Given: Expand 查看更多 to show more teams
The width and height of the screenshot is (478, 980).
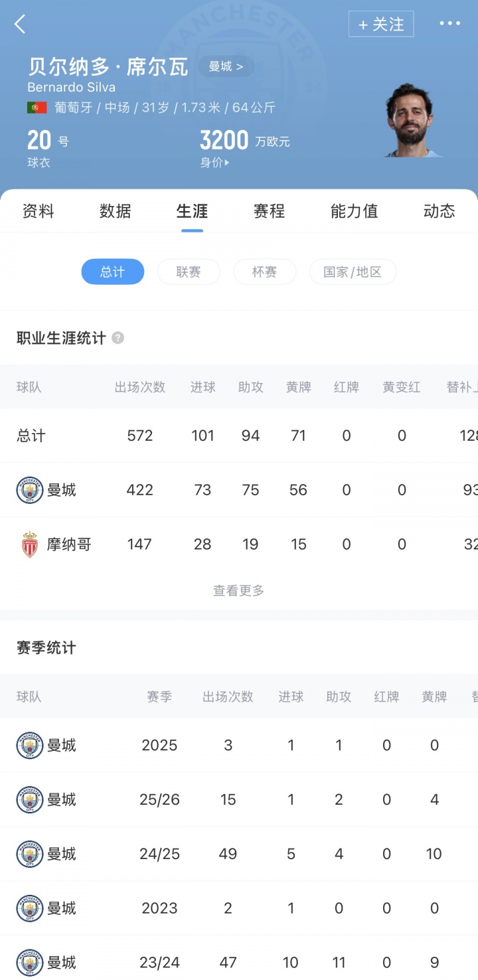Looking at the screenshot, I should 238,590.
